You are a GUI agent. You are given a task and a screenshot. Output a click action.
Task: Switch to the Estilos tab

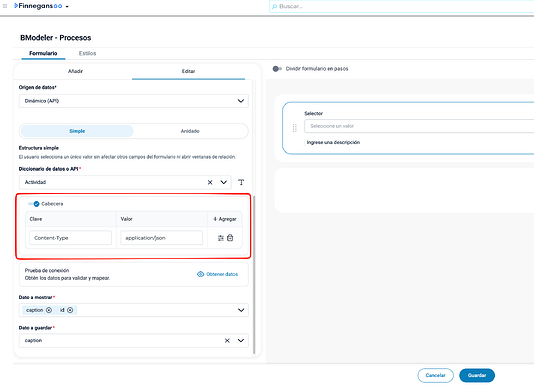pyautogui.click(x=88, y=53)
